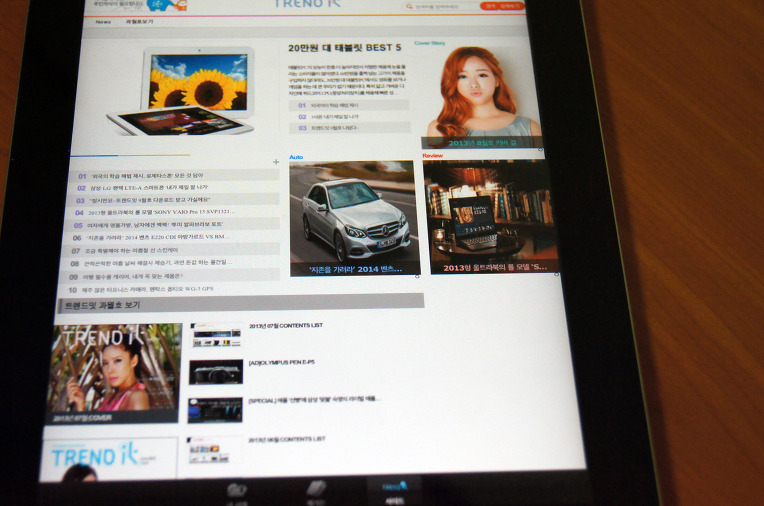Open the 2013형 울트라북 laptop review image
This screenshot has width=764, height=506.
pyautogui.click(x=491, y=216)
